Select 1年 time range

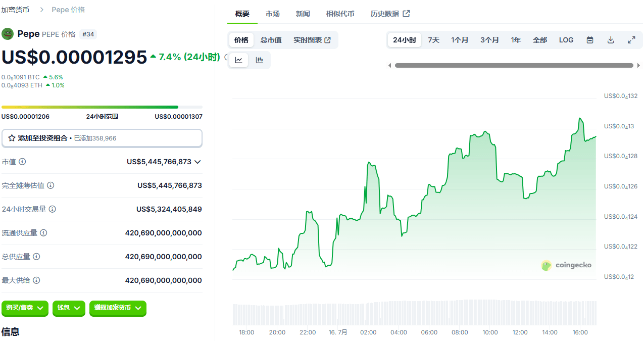coord(516,40)
